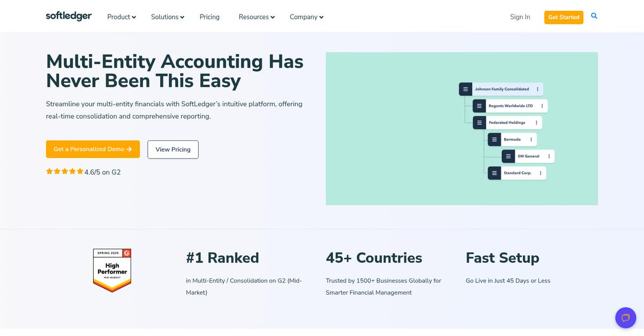
Task: Expand the Solutions dropdown menu
Action: tap(168, 17)
